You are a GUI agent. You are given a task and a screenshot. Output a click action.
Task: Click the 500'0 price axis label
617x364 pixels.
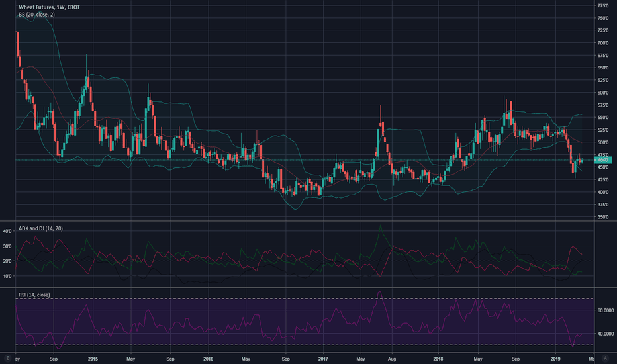tap(603, 142)
